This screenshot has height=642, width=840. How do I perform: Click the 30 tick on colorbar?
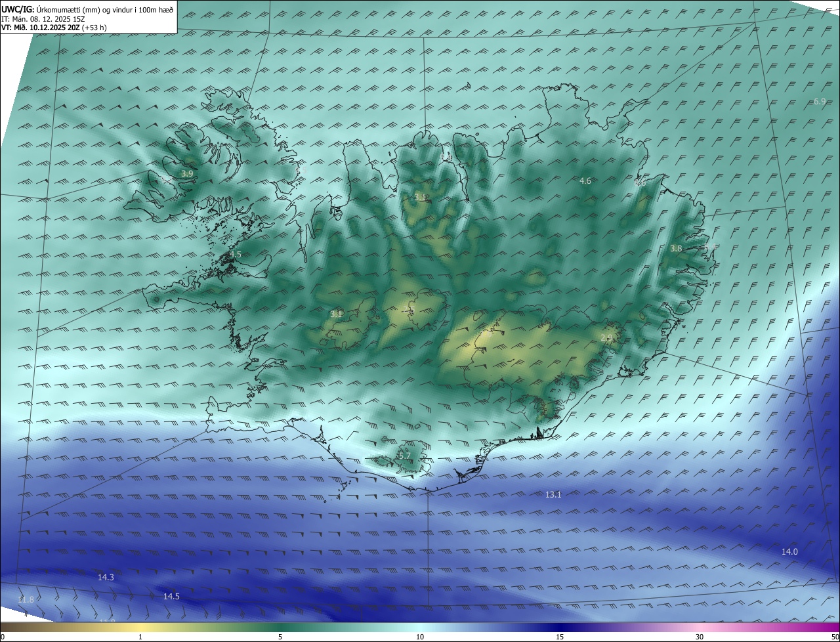click(700, 637)
